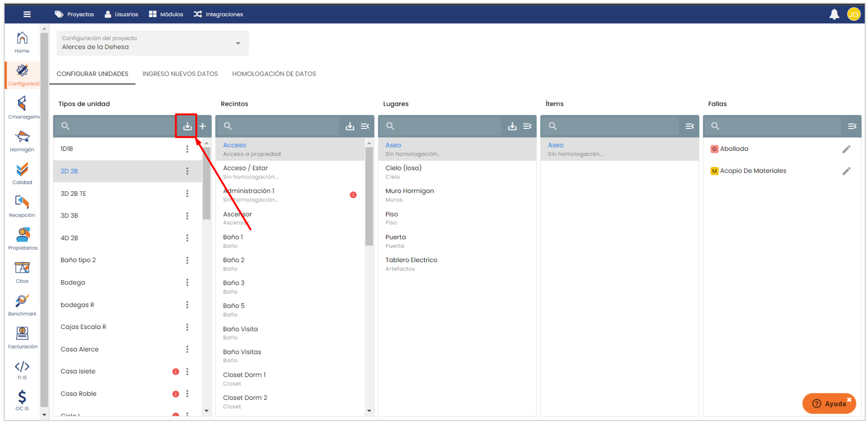The image size is (868, 424).
Task: Click the Ayuda help button
Action: (x=829, y=404)
